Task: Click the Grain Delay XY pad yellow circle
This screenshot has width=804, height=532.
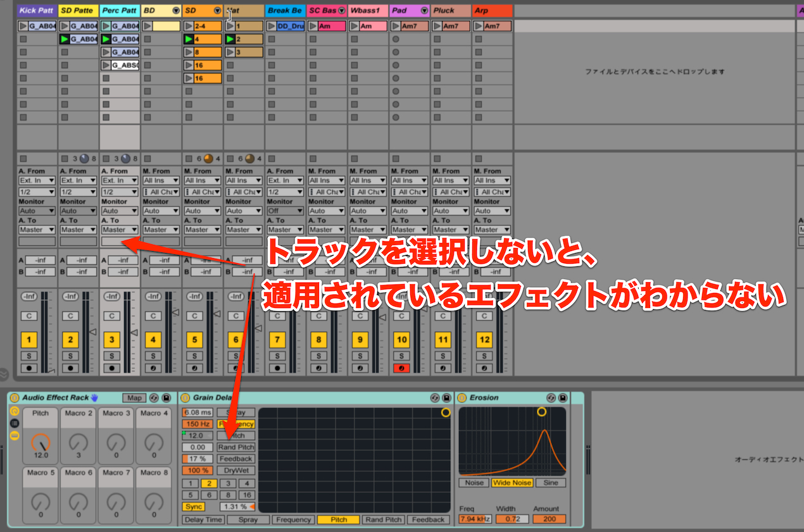Action: [446, 412]
